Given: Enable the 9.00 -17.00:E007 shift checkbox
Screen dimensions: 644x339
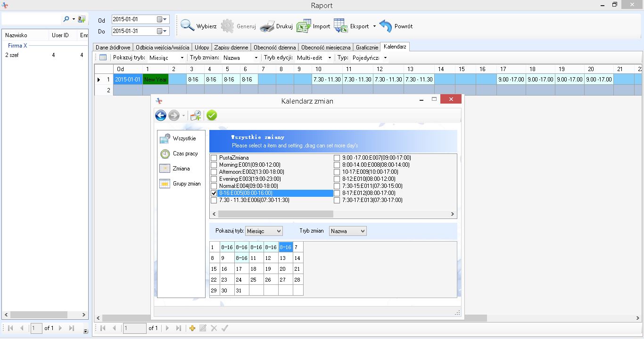Looking at the screenshot, I should (x=337, y=158).
